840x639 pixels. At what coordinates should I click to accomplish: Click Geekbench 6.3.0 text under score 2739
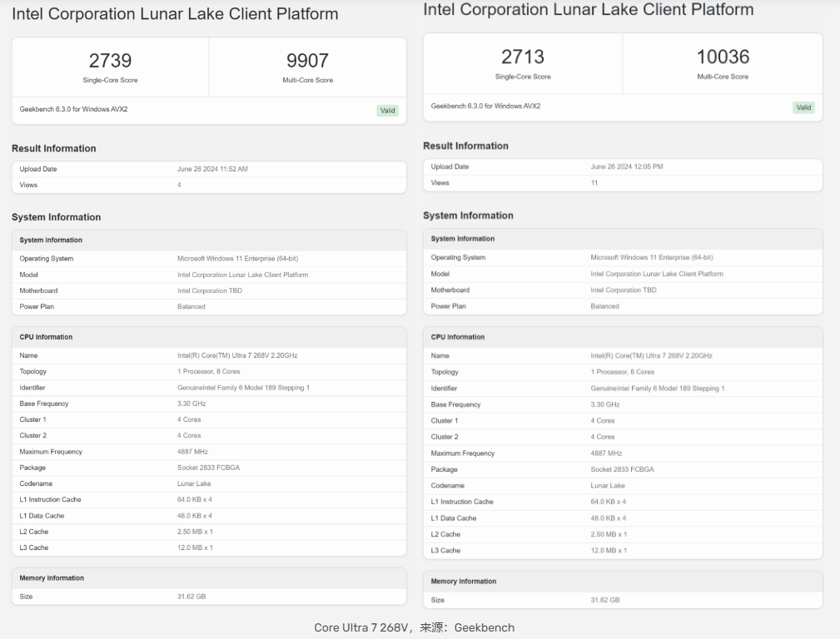coord(73,109)
